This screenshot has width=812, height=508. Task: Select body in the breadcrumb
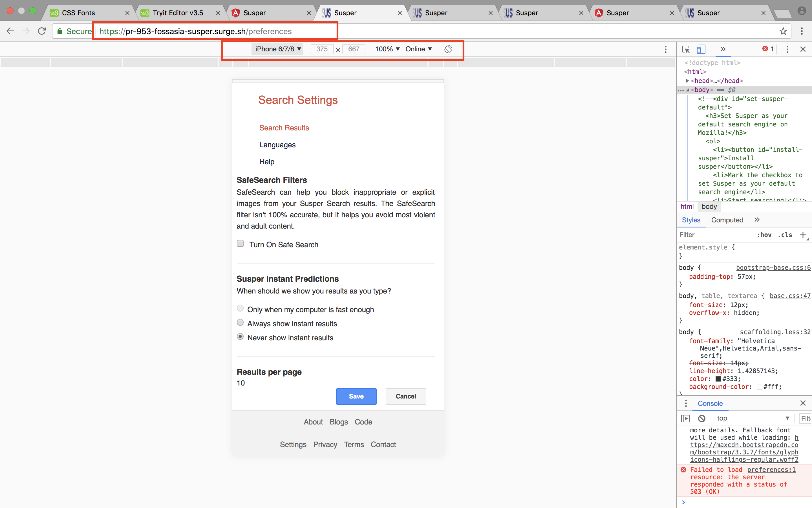(x=709, y=207)
